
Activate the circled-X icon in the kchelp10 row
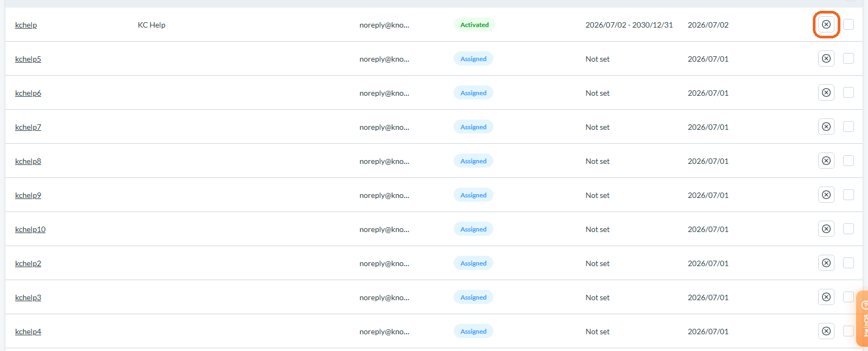tap(826, 229)
